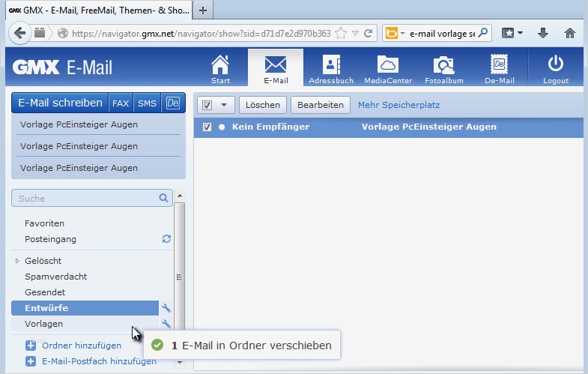Open the Mehr Speicherplatz link
This screenshot has width=588, height=374.
pos(398,105)
